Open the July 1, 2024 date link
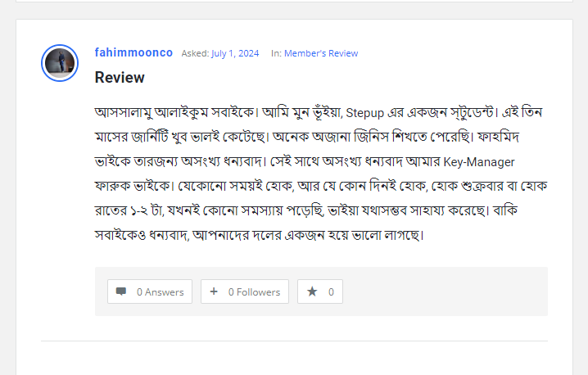The image size is (588, 375). (235, 53)
